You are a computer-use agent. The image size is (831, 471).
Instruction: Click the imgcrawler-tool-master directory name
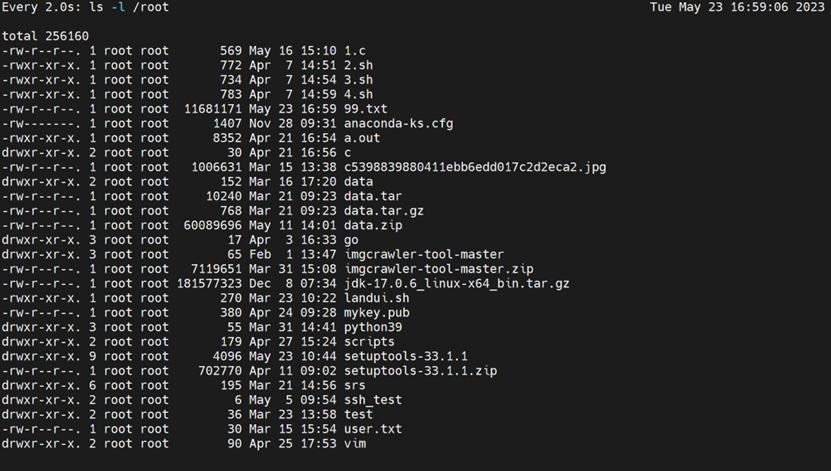click(424, 255)
